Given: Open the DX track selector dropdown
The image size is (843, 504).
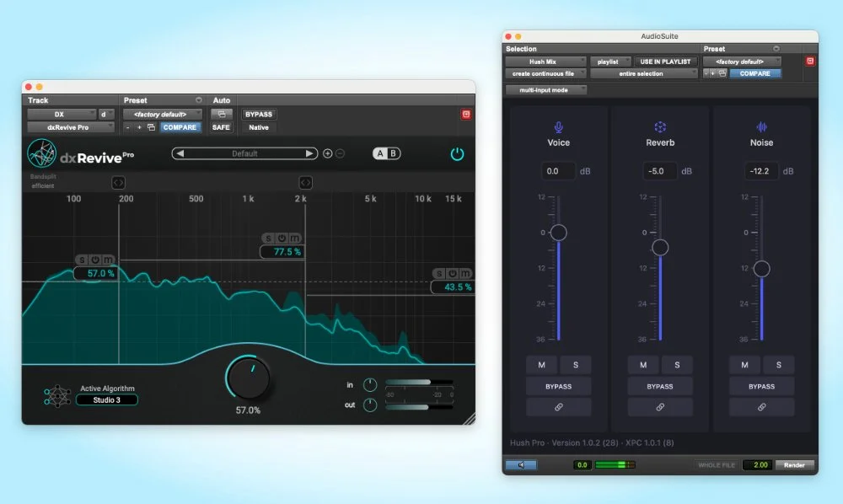Looking at the screenshot, I should tap(62, 114).
